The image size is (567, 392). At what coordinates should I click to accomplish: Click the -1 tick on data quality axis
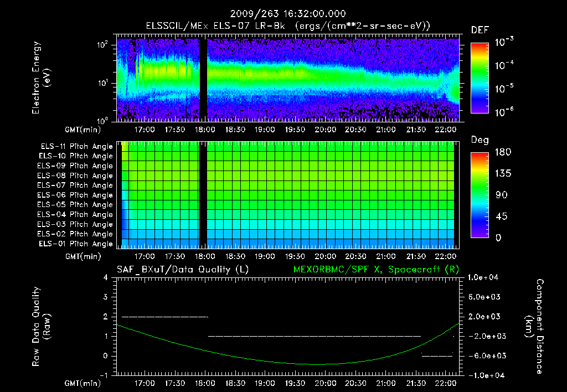pyautogui.click(x=104, y=375)
